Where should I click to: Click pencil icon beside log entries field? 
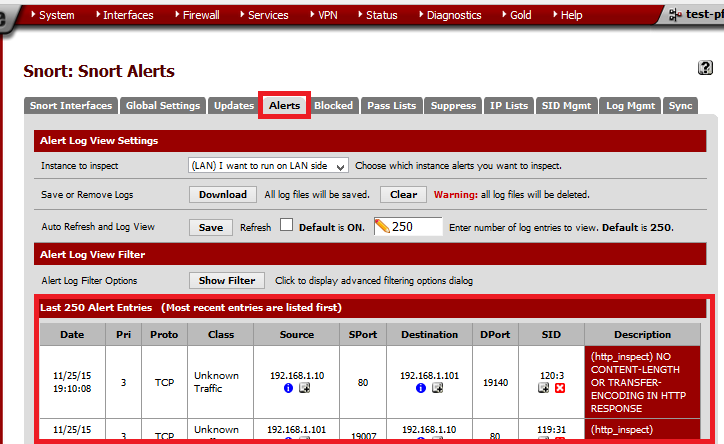click(x=382, y=227)
